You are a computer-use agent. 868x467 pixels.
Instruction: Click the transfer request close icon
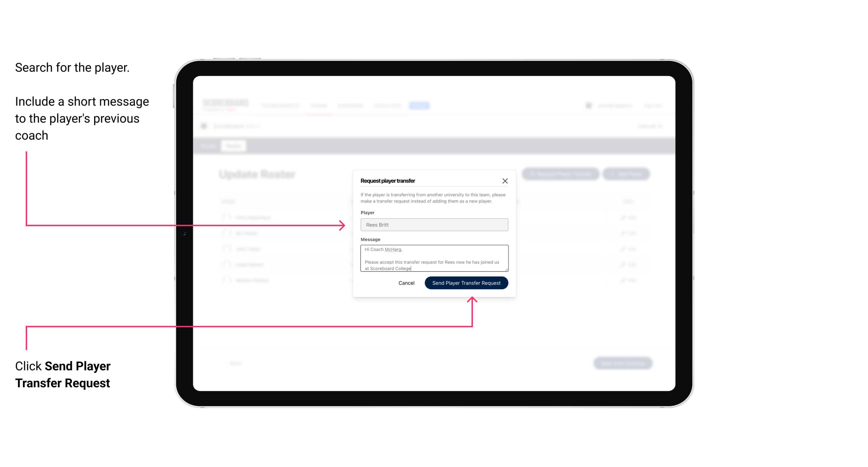tap(505, 181)
